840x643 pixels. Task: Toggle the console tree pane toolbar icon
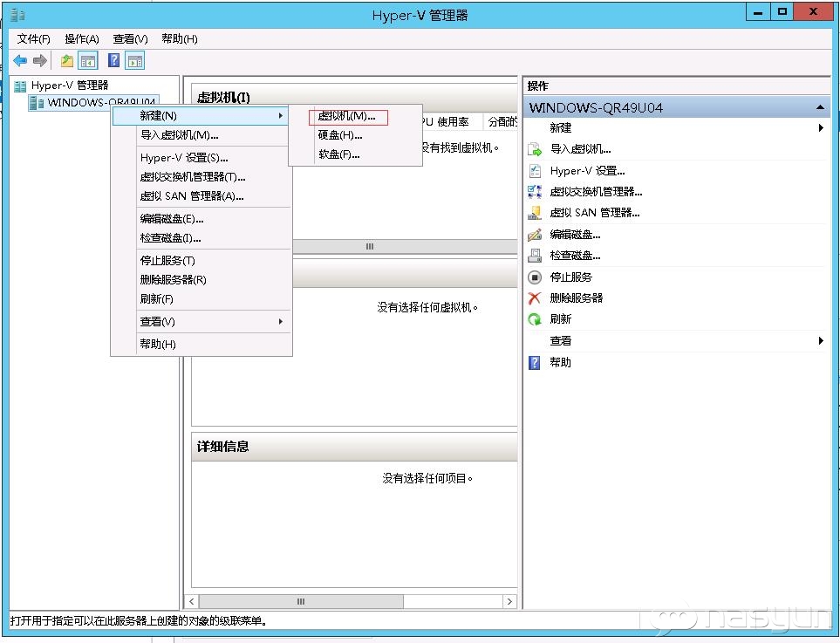[x=88, y=60]
